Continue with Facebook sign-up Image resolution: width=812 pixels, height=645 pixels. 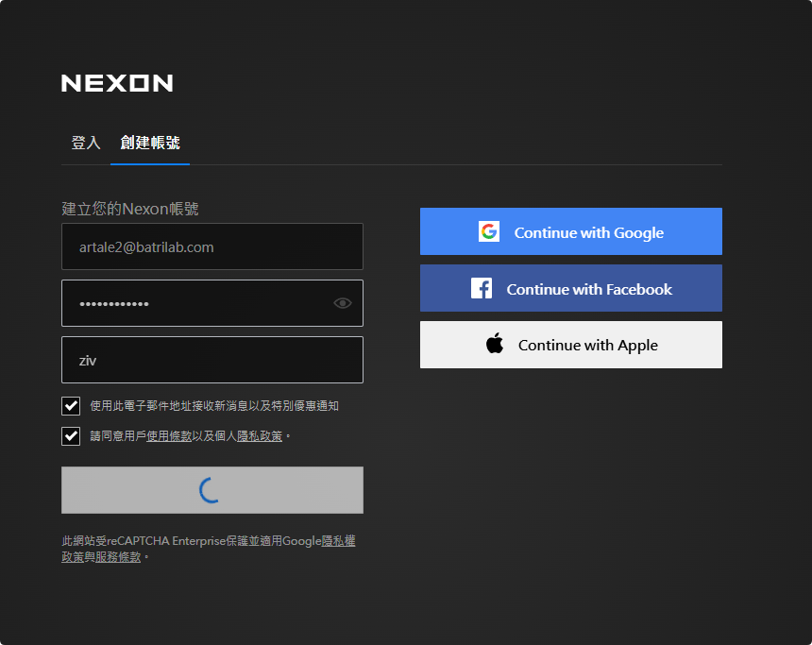click(x=570, y=288)
